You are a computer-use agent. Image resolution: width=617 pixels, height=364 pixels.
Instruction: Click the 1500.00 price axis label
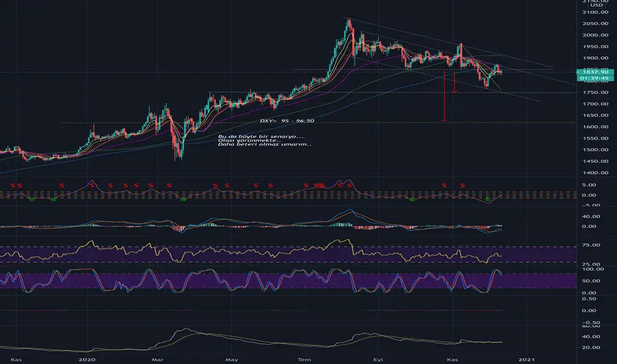(x=595, y=150)
